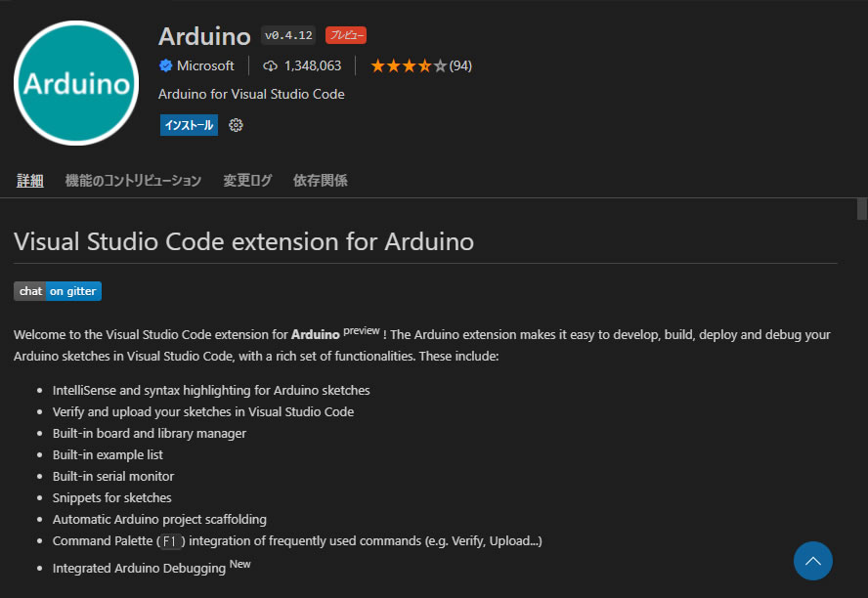
Task: Click the star rating icons
Action: click(409, 65)
